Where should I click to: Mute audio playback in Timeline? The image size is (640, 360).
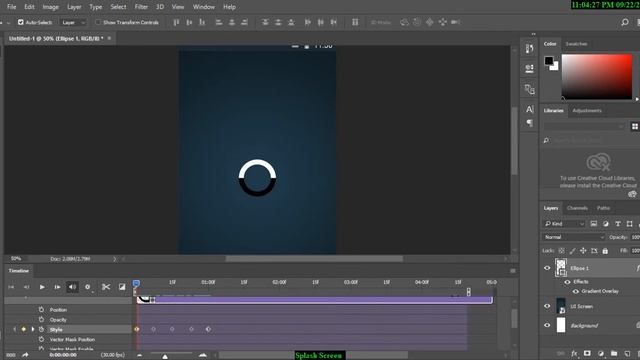[72, 287]
